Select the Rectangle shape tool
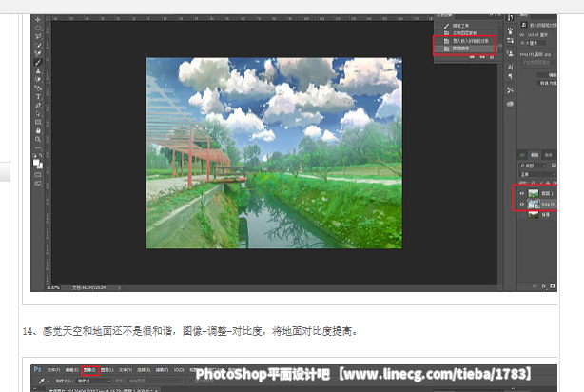584x392 pixels. pyautogui.click(x=38, y=122)
